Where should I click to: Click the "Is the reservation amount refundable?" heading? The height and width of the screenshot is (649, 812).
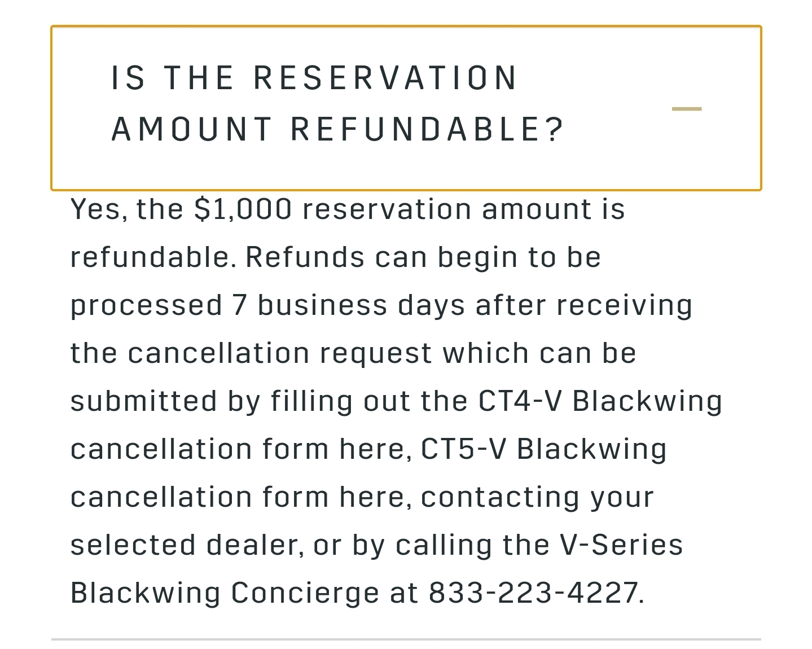pos(337,103)
